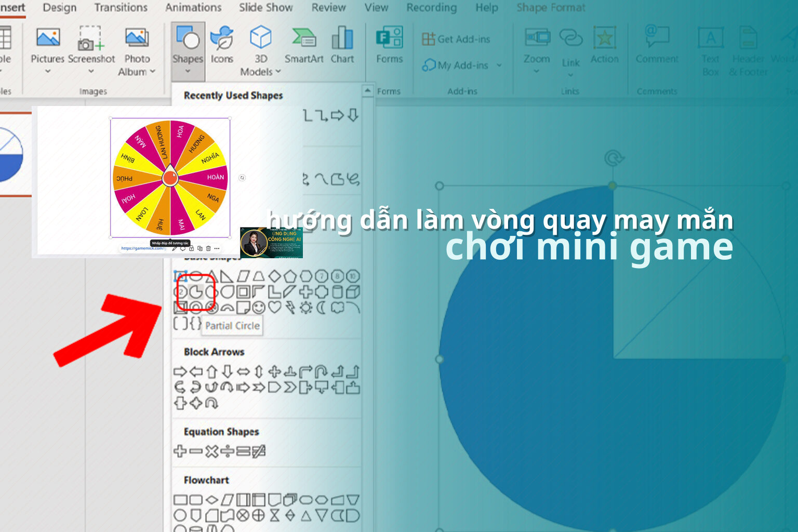The height and width of the screenshot is (532, 798).
Task: Insert the Sun shape
Action: [x=306, y=308]
